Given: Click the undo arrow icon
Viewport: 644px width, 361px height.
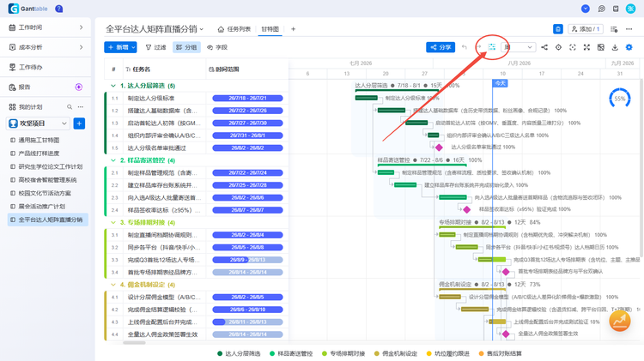Looking at the screenshot, I should (464, 47).
